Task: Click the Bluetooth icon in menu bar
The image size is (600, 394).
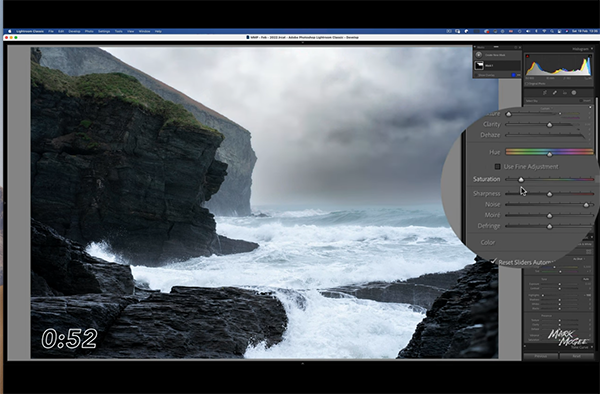Action: [x=536, y=31]
